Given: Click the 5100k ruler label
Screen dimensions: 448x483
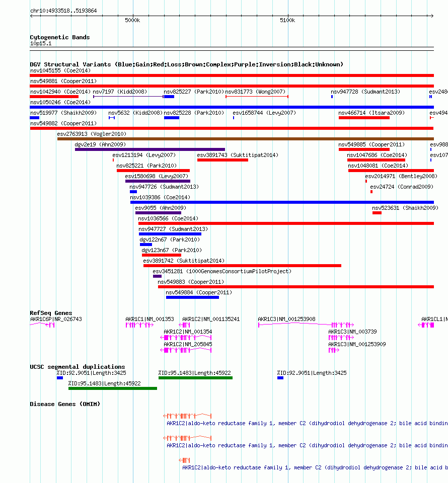Looking at the screenshot, I should click(287, 20).
